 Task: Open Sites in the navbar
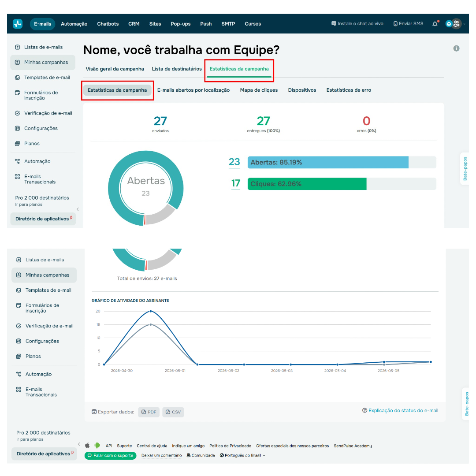tap(155, 24)
